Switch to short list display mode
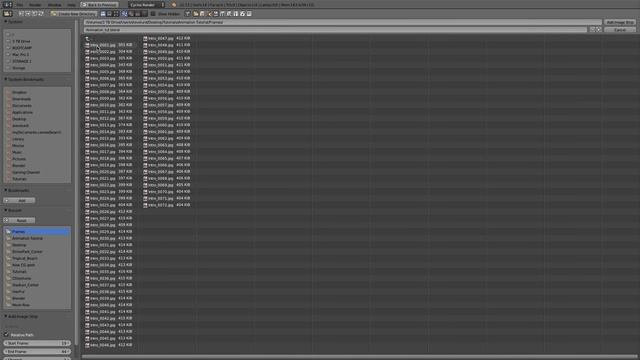This screenshot has width=640, height=360. (x=103, y=13)
